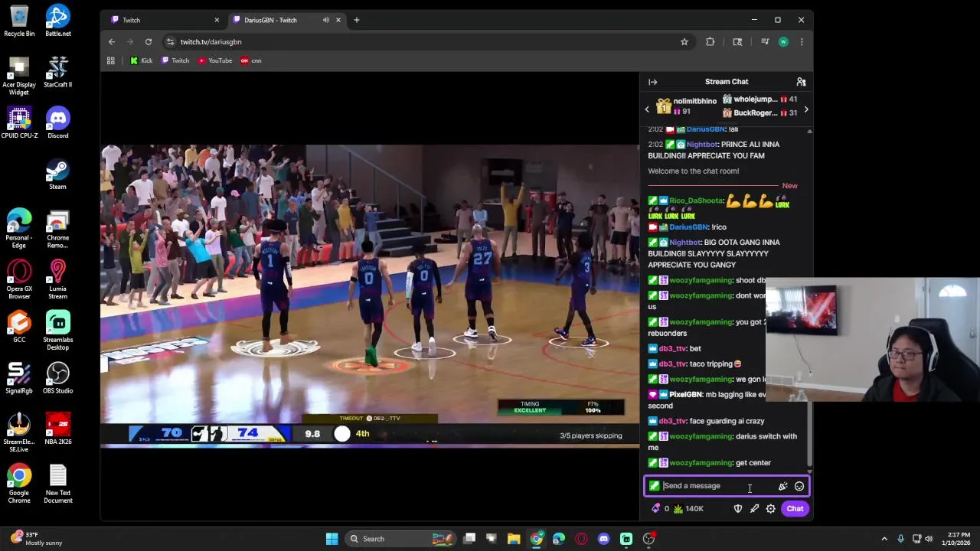Send message with Chat button
Viewport: 980px width, 551px height.
(795, 508)
